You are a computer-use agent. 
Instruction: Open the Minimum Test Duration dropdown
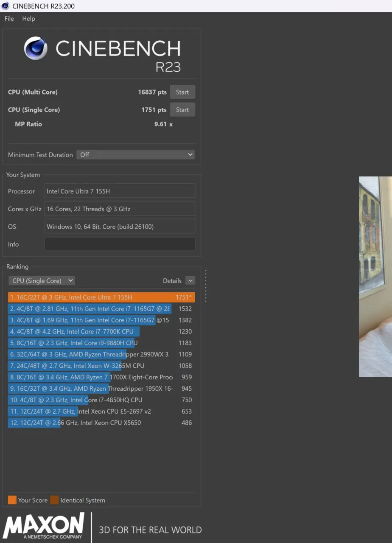[x=136, y=155]
